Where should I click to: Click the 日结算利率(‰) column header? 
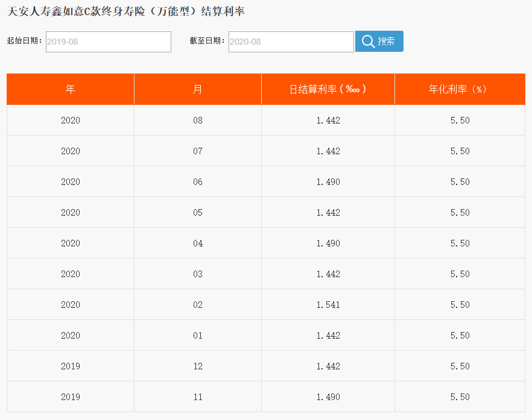click(328, 89)
